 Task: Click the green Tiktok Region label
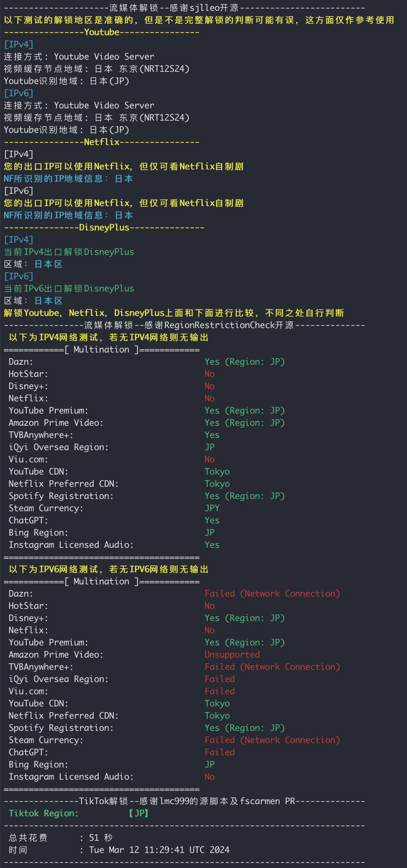[x=43, y=813]
